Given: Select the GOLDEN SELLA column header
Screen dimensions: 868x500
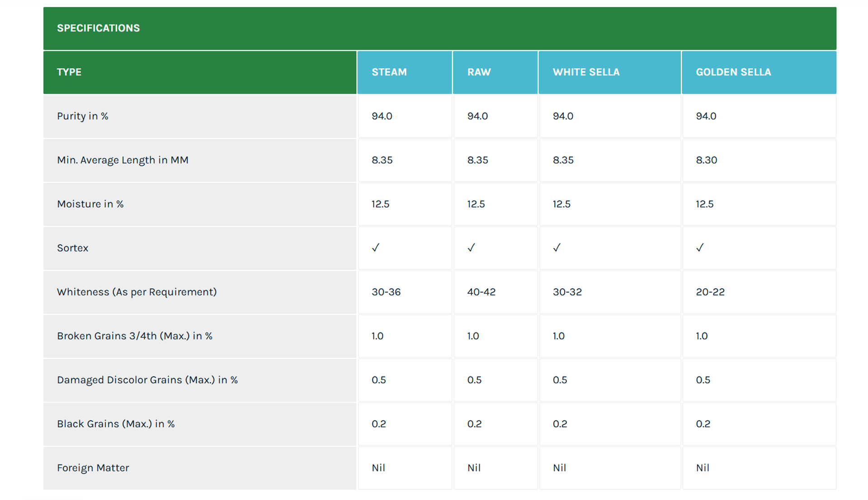Looking at the screenshot, I should (x=759, y=72).
